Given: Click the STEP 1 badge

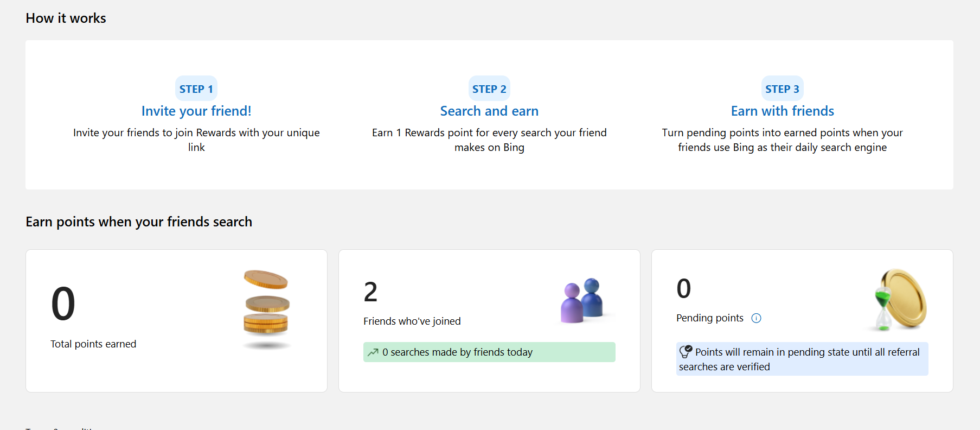Looking at the screenshot, I should point(196,89).
